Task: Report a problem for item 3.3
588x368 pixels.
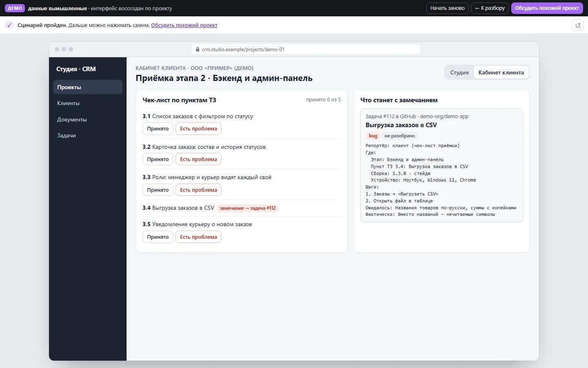Action: coord(198,190)
